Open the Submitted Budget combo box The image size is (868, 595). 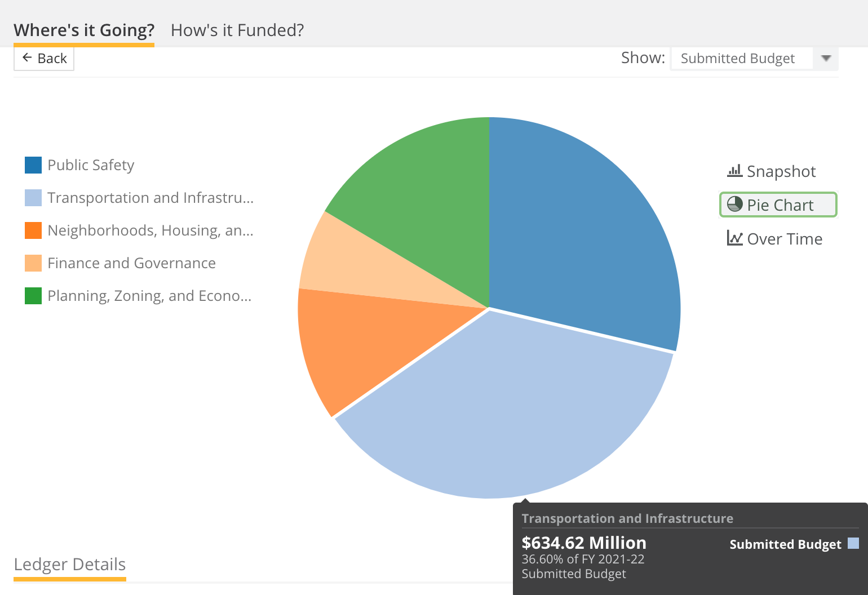pos(754,58)
